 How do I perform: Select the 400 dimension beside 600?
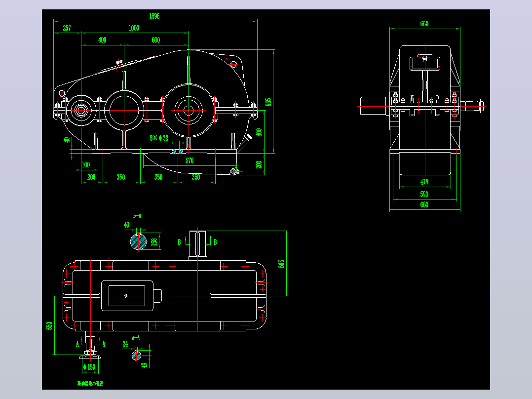pos(102,40)
